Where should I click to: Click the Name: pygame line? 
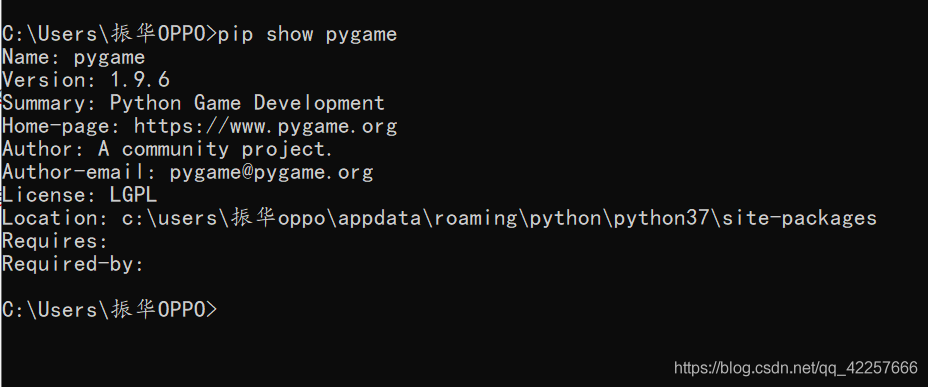click(x=73, y=57)
